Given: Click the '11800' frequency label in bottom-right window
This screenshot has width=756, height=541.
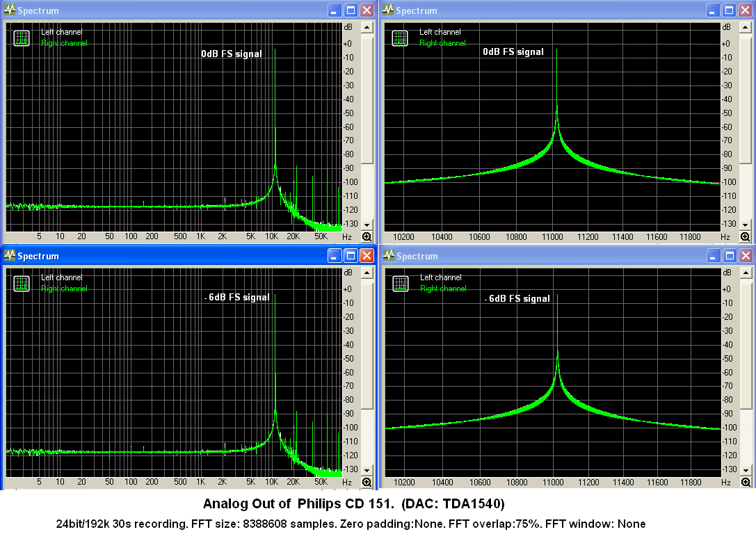Looking at the screenshot, I should click(x=691, y=483).
